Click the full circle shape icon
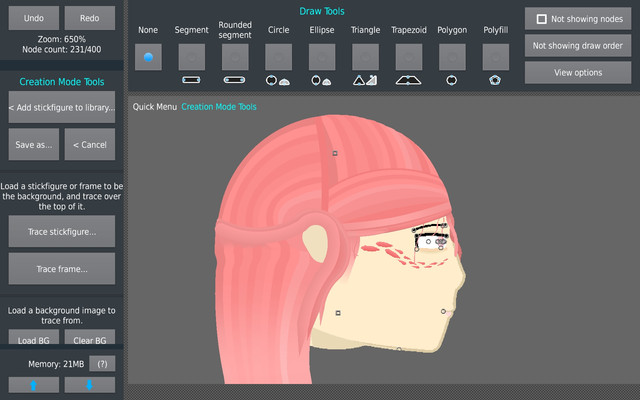 coord(271,80)
